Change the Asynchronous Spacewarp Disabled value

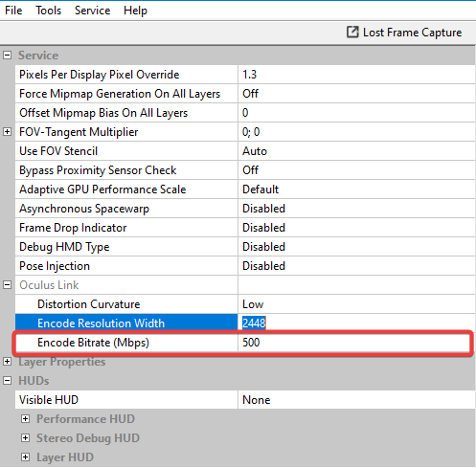tap(356, 209)
